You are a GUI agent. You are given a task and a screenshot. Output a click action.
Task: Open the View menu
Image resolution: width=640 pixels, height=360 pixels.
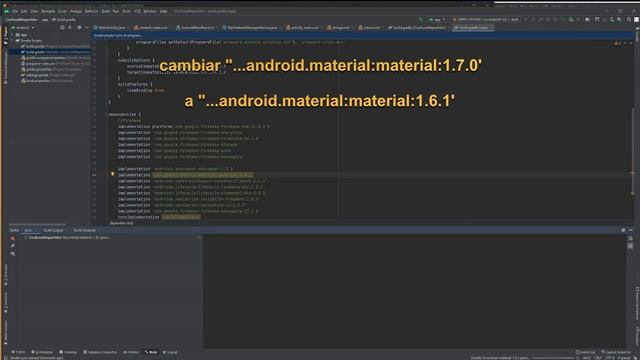point(34,11)
